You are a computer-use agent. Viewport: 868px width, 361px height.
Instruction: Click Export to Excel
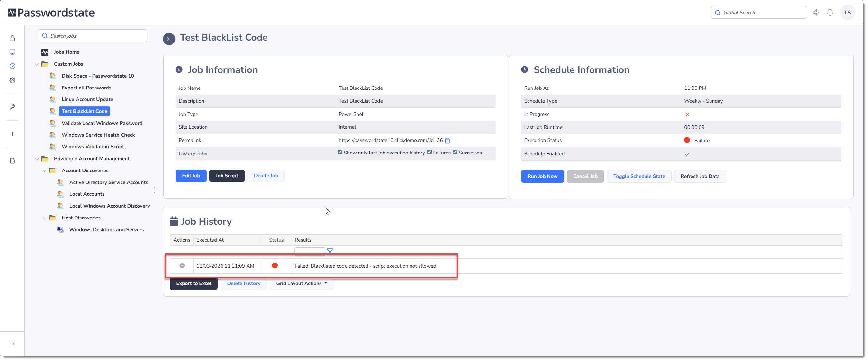[x=194, y=283]
